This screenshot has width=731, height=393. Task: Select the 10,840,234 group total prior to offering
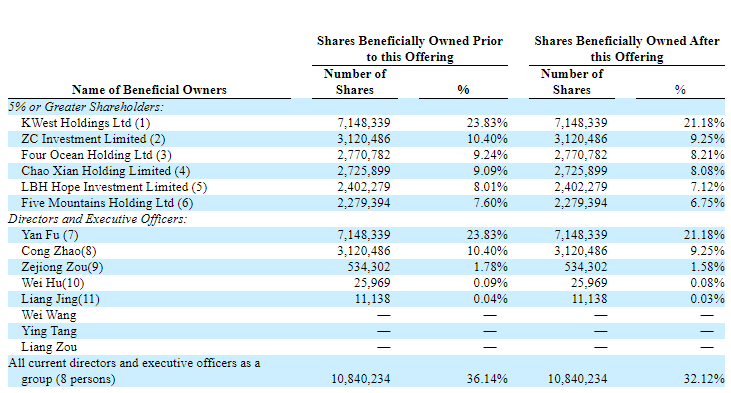[361, 379]
